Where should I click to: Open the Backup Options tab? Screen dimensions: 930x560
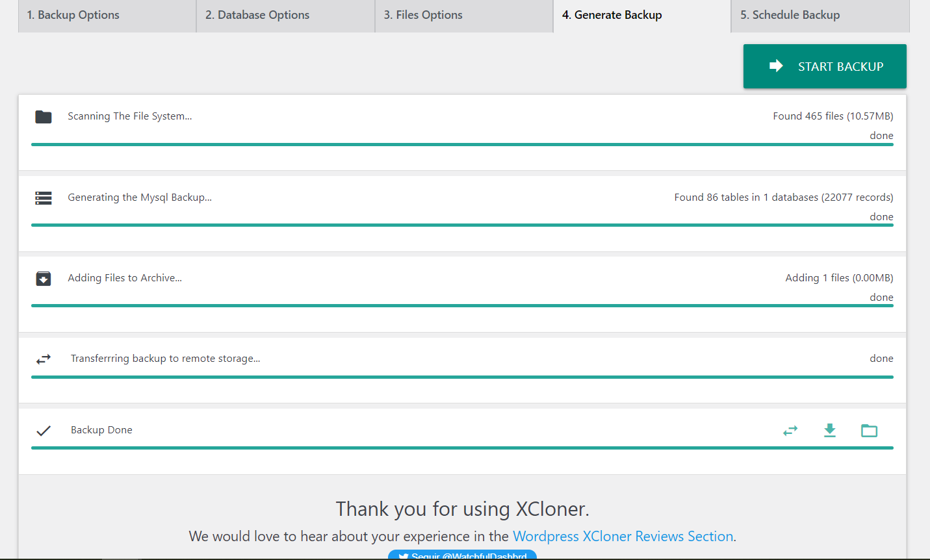pyautogui.click(x=107, y=16)
